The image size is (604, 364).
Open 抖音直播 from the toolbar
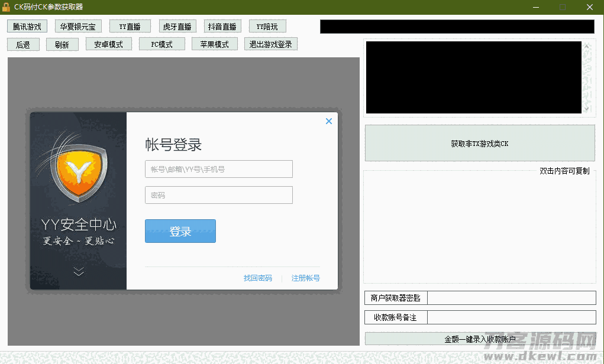click(222, 27)
